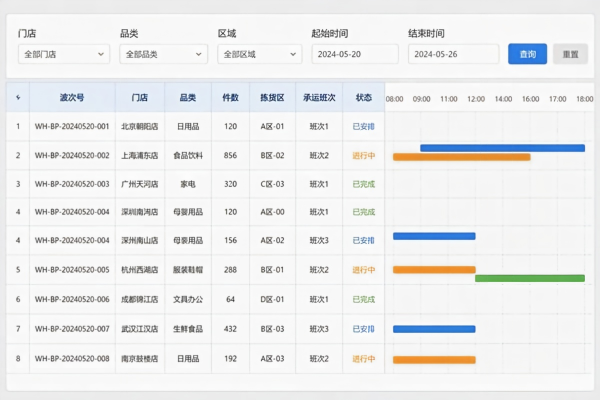Select wave WH-BP-20240520-002

pos(72,155)
